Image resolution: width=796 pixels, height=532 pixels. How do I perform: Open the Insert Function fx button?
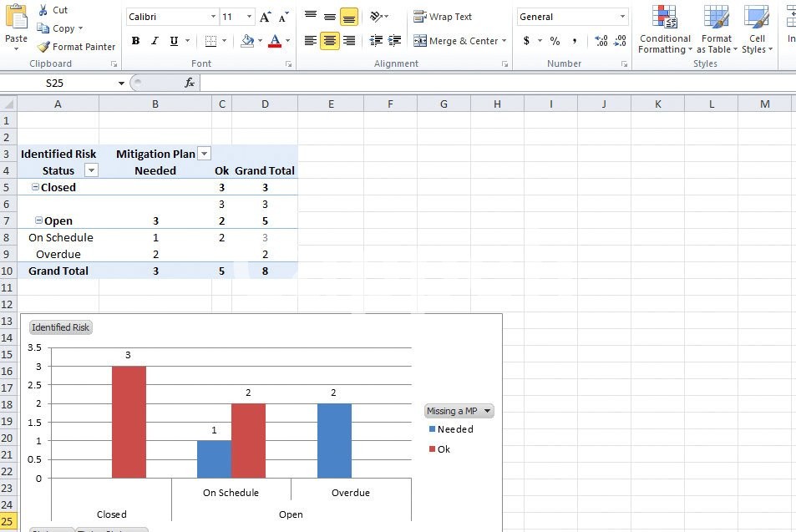[x=190, y=83]
